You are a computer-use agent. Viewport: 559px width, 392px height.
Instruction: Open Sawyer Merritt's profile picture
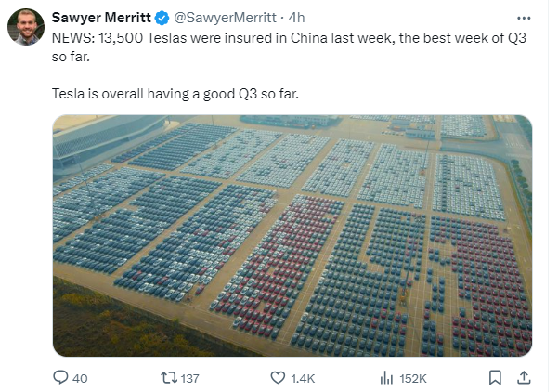[26, 27]
